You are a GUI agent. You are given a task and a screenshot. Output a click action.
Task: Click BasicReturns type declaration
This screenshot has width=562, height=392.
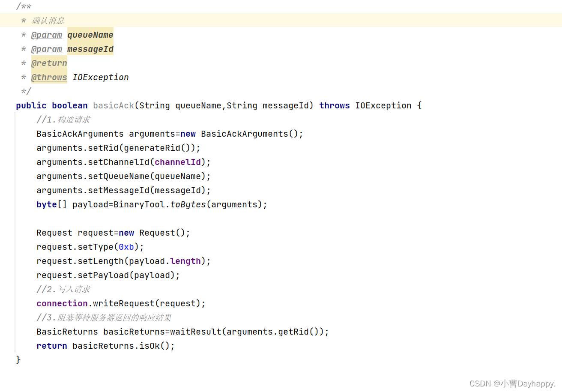pyautogui.click(x=67, y=332)
